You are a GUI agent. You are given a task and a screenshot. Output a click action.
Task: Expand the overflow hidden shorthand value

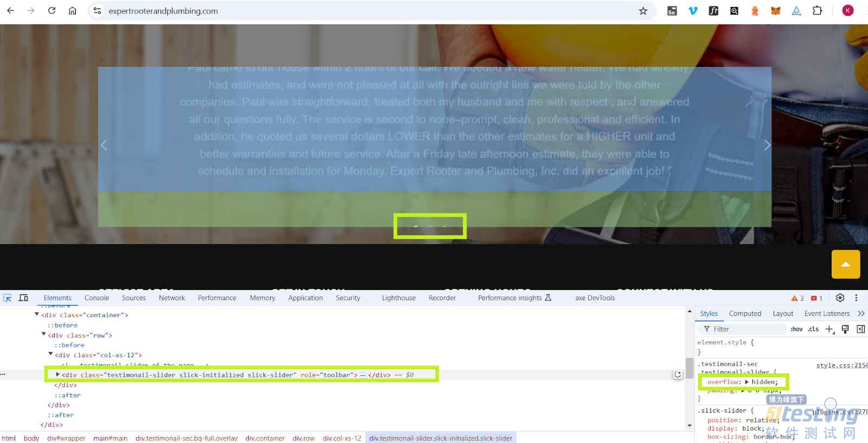point(747,382)
